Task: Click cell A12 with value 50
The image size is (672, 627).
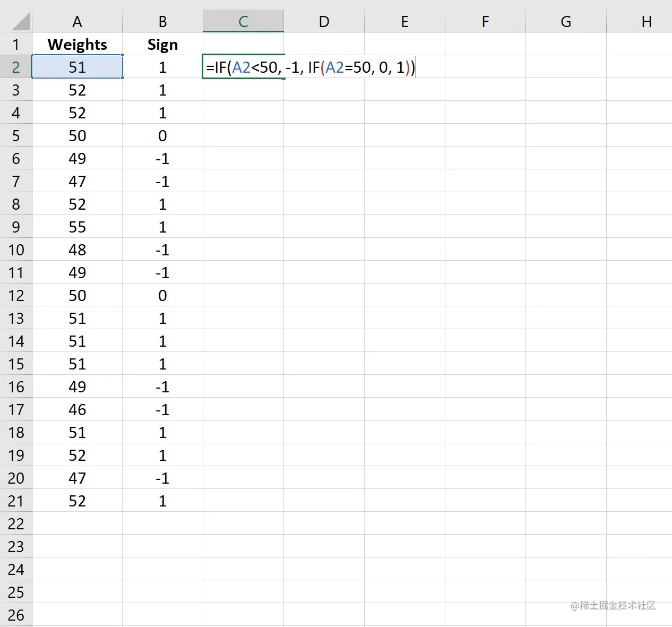Action: (77, 295)
